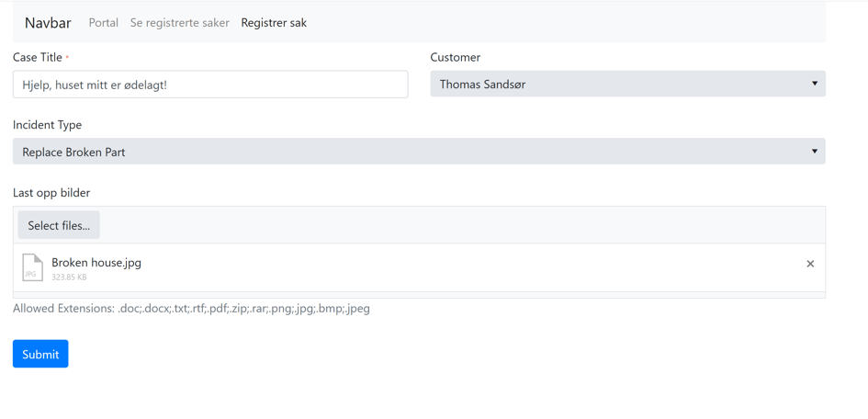
Task: Click the Case Title label
Action: point(38,57)
